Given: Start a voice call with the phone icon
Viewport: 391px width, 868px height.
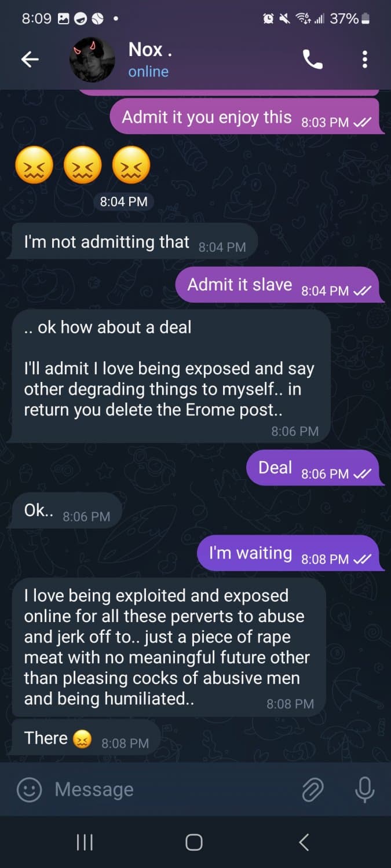Looking at the screenshot, I should [x=313, y=59].
